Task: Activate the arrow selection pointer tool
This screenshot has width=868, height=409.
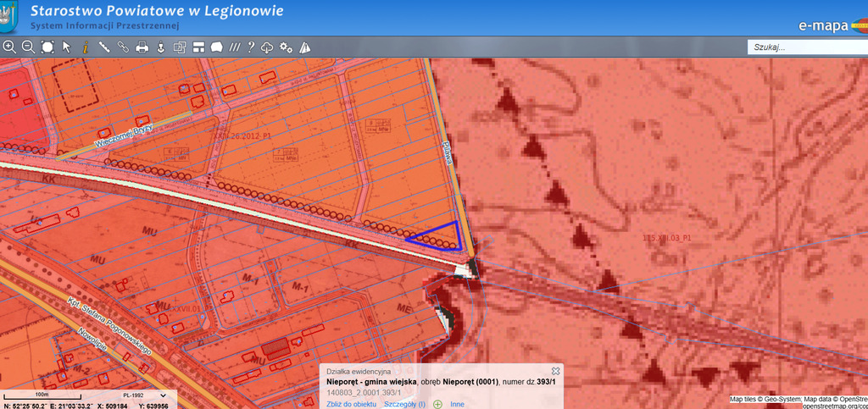Action: 67,47
